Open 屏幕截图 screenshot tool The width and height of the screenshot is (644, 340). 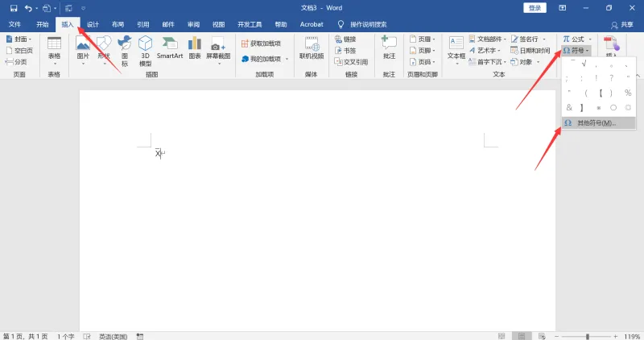coord(218,51)
